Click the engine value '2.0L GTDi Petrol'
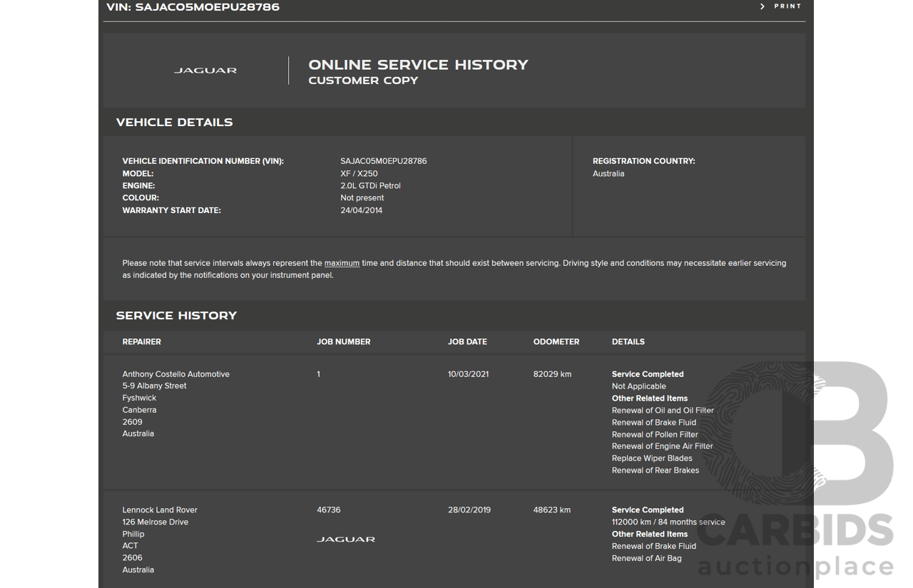The image size is (913, 588). click(x=370, y=186)
